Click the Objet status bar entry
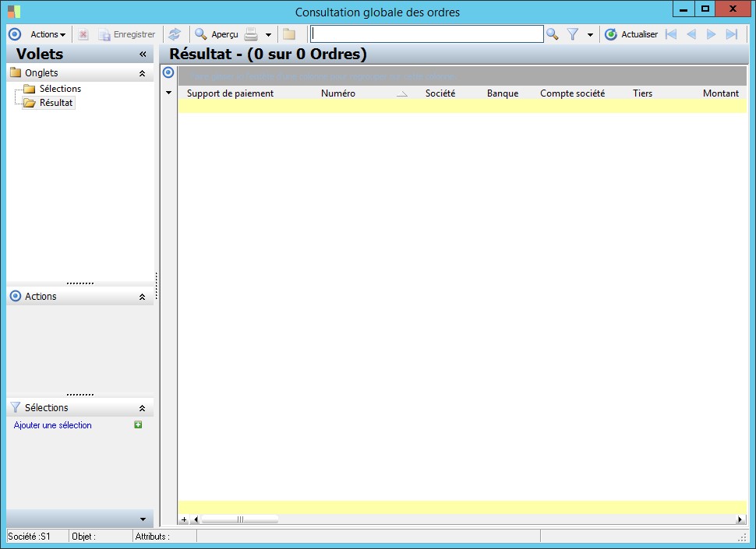756x549 pixels. (101, 536)
